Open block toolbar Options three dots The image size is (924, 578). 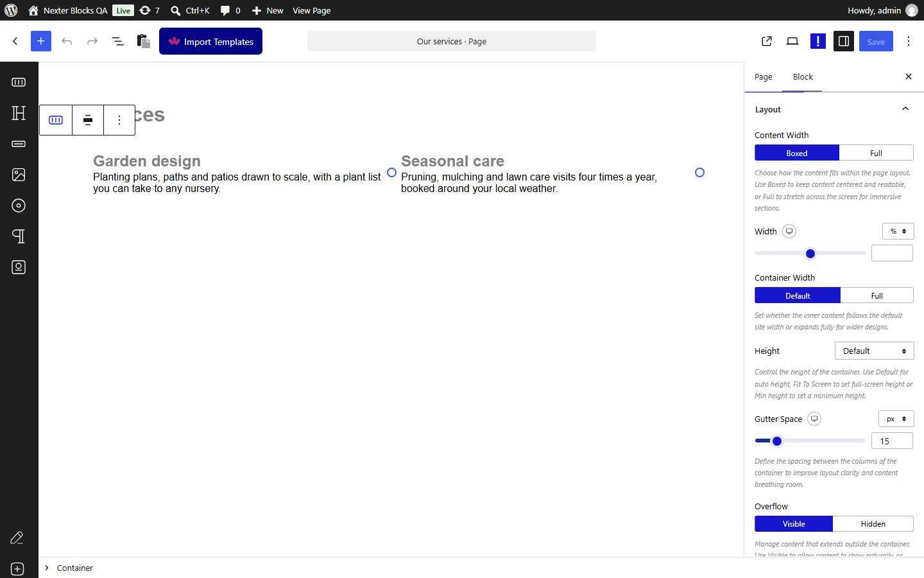[119, 120]
